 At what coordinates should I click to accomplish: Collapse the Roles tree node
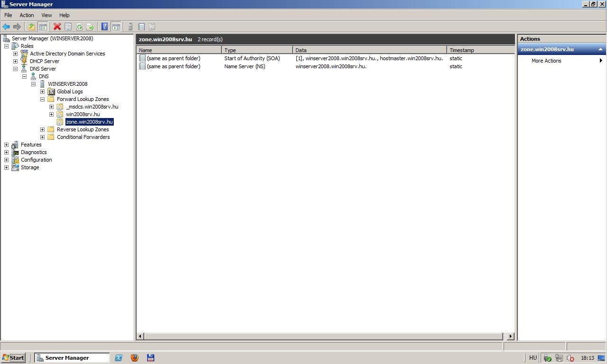click(x=6, y=46)
